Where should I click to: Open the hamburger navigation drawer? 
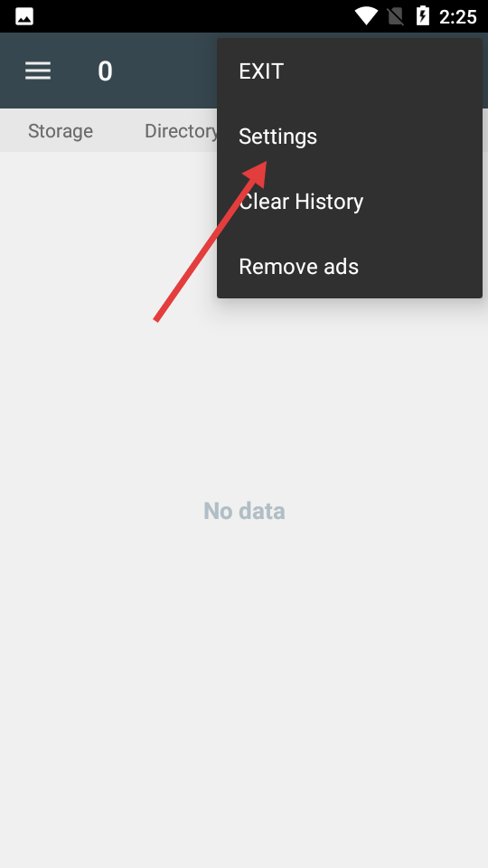38,71
